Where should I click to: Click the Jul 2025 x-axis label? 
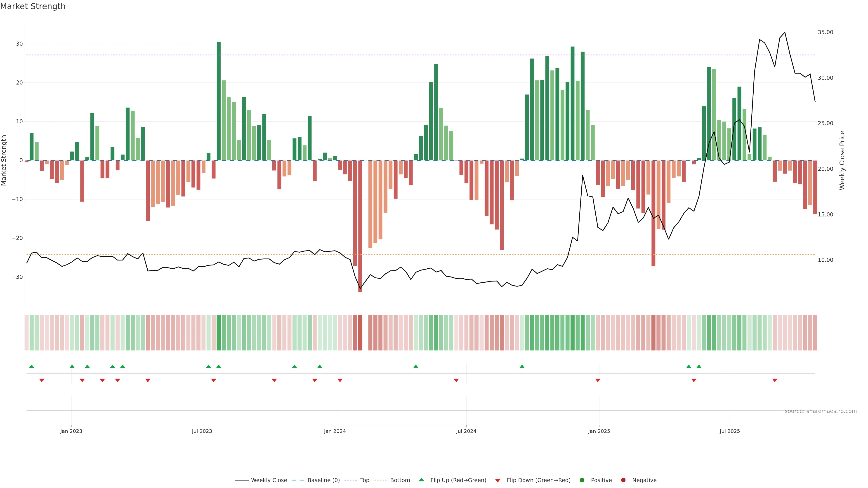(x=729, y=431)
